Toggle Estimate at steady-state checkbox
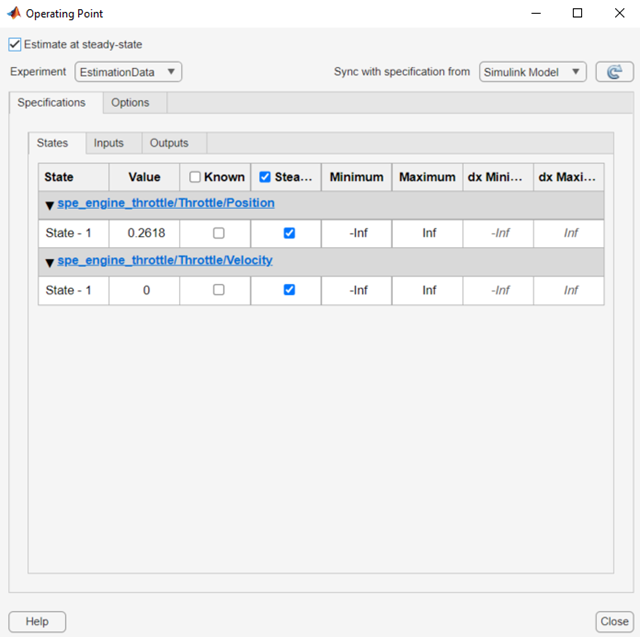This screenshot has width=640, height=637. [x=15, y=44]
